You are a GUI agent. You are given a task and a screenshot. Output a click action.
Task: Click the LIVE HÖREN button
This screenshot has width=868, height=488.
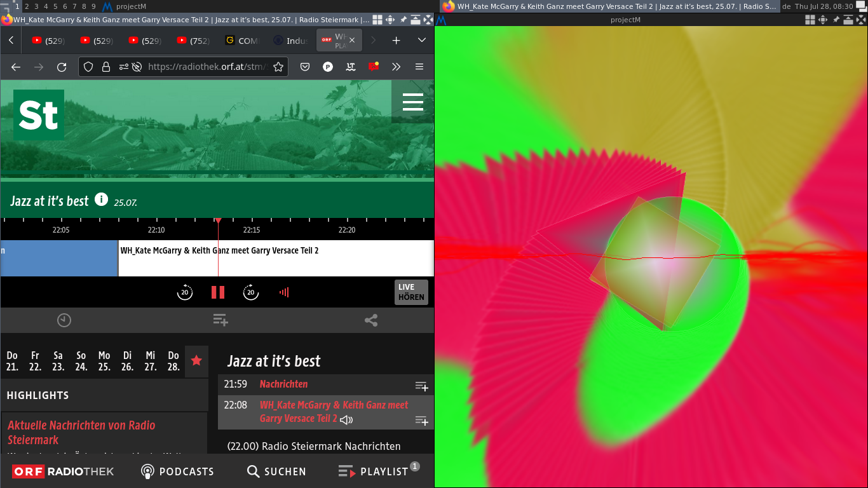[411, 292]
